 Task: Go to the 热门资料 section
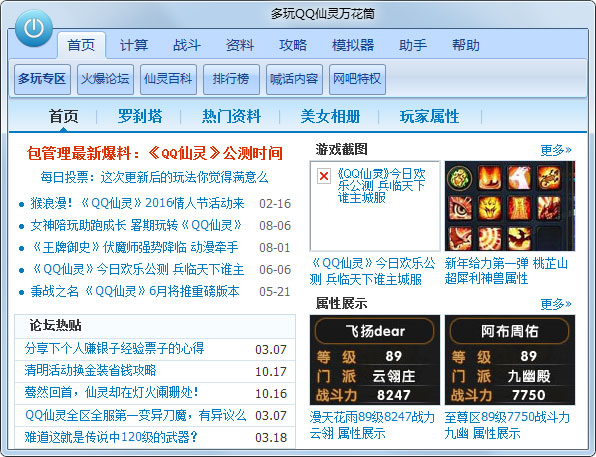click(x=231, y=116)
